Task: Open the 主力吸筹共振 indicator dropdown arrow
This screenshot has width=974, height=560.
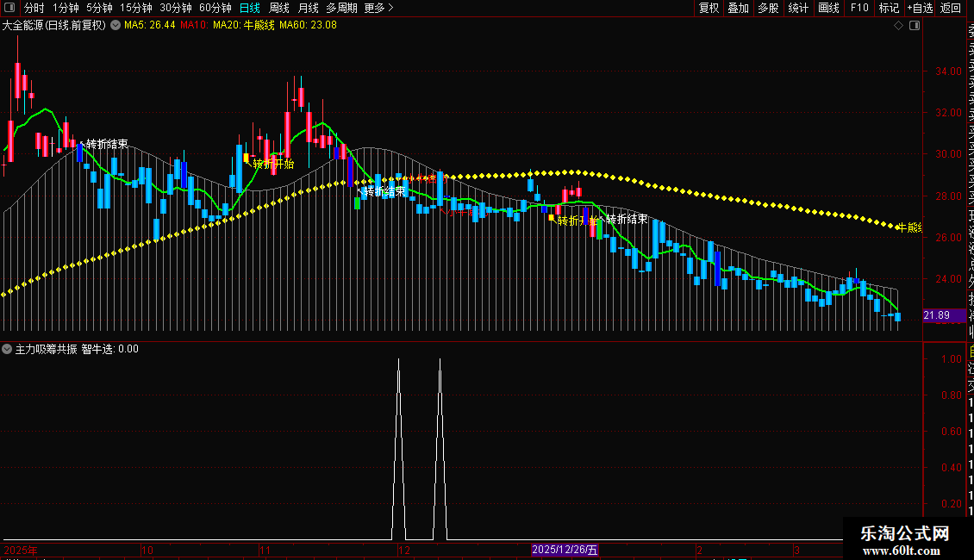Action: pyautogui.click(x=7, y=349)
